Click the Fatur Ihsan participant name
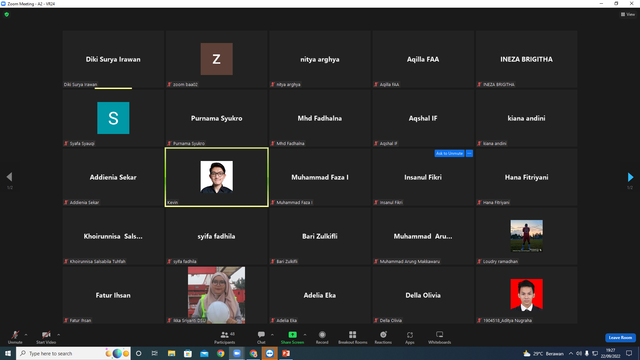The height and width of the screenshot is (360, 640). 113,295
